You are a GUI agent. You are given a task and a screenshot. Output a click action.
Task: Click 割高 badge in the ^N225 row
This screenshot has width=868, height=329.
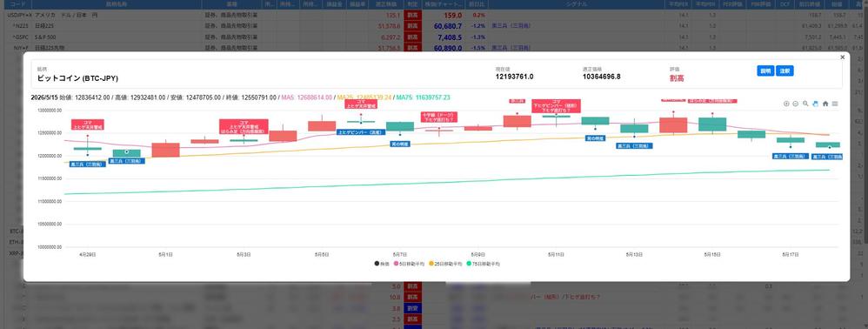[x=413, y=26]
